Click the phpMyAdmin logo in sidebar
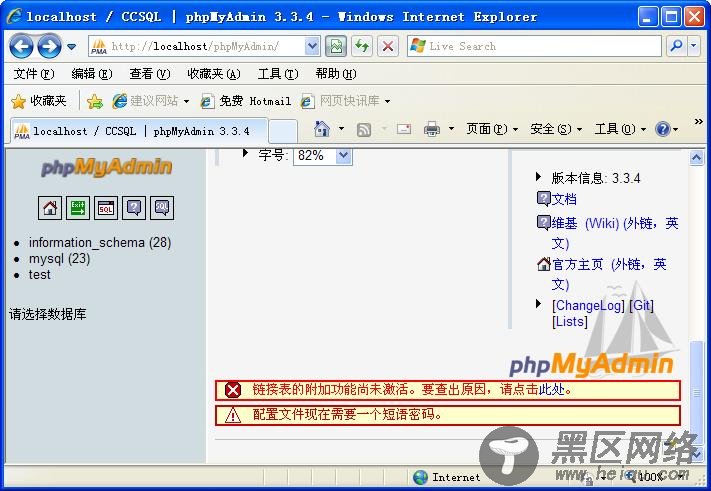 (x=106, y=167)
